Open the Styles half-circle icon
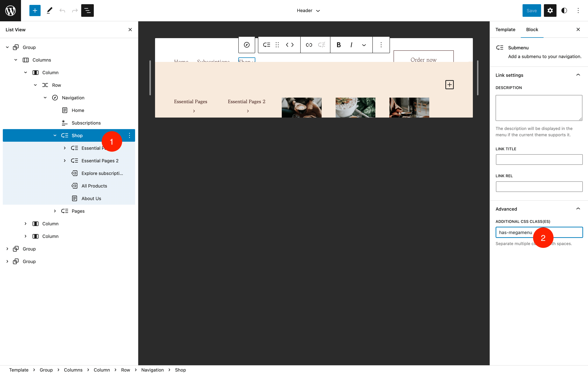Screen dimensions: 588x374 point(564,10)
